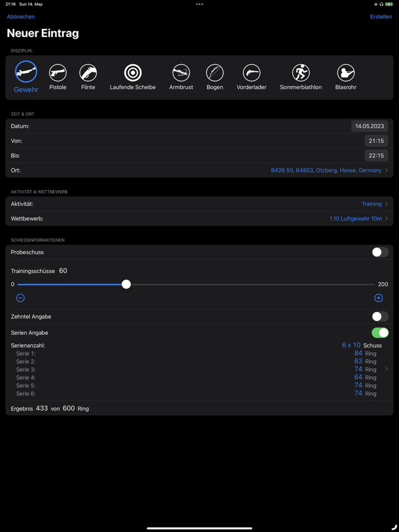This screenshot has width=399, height=532.
Task: Tap Serie 2 value 63
Action: click(359, 361)
